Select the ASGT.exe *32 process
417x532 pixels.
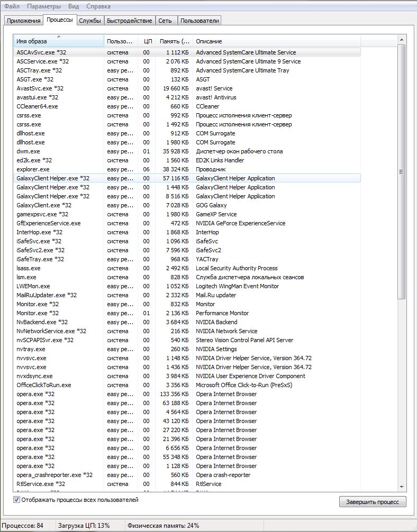(187, 79)
